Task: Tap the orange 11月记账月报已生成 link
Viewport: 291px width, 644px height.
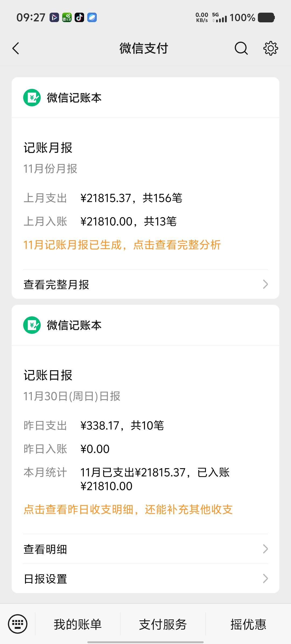Action: [x=122, y=245]
